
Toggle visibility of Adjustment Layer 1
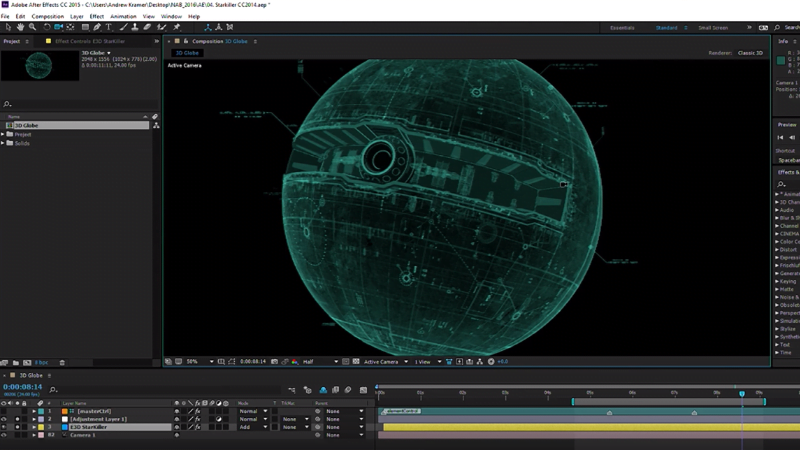point(5,419)
